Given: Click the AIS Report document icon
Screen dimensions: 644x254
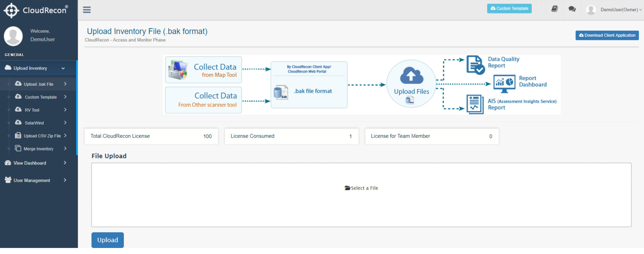Looking at the screenshot, I should coord(475,104).
